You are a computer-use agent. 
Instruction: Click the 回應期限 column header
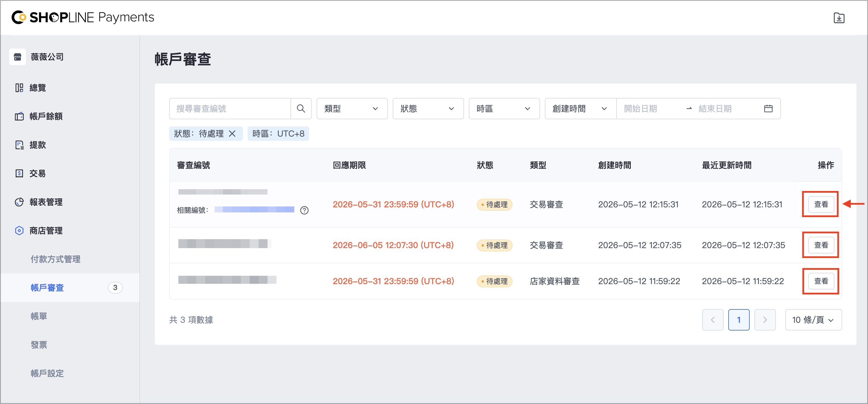click(349, 165)
